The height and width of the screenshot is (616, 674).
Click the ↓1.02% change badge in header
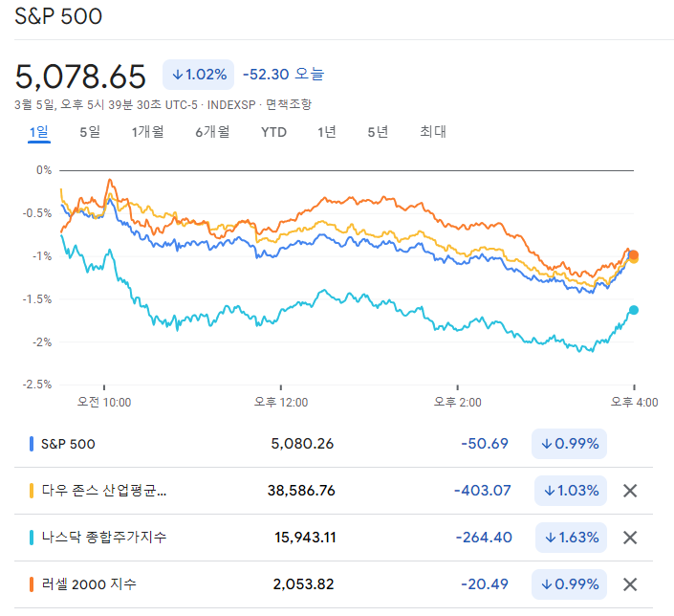198,75
